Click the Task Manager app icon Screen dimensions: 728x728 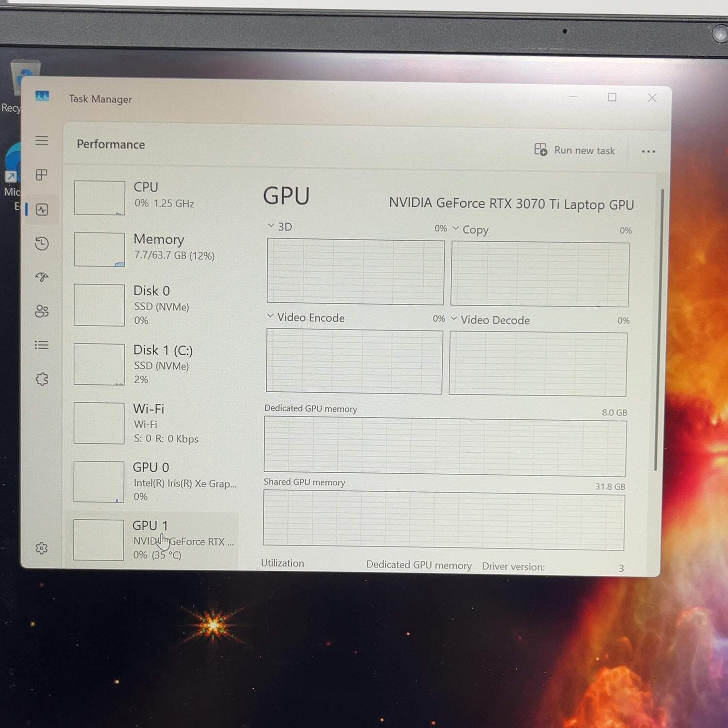pyautogui.click(x=42, y=96)
